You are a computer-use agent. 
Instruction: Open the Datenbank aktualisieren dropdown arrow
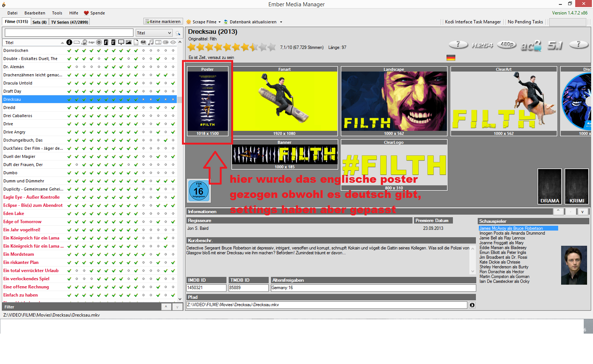click(281, 22)
